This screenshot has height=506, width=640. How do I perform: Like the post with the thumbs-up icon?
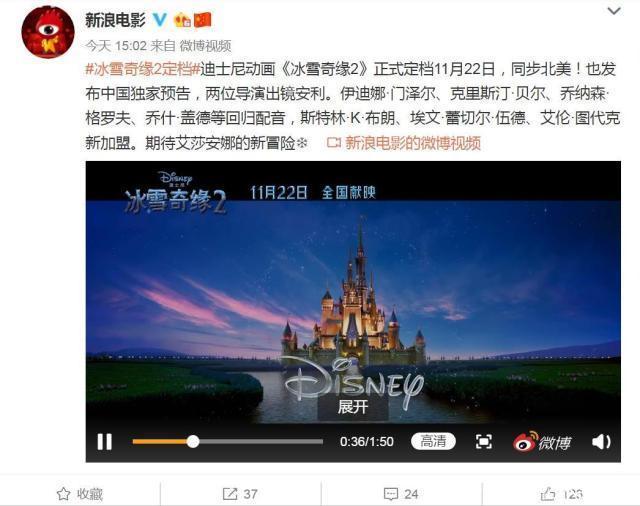click(561, 494)
